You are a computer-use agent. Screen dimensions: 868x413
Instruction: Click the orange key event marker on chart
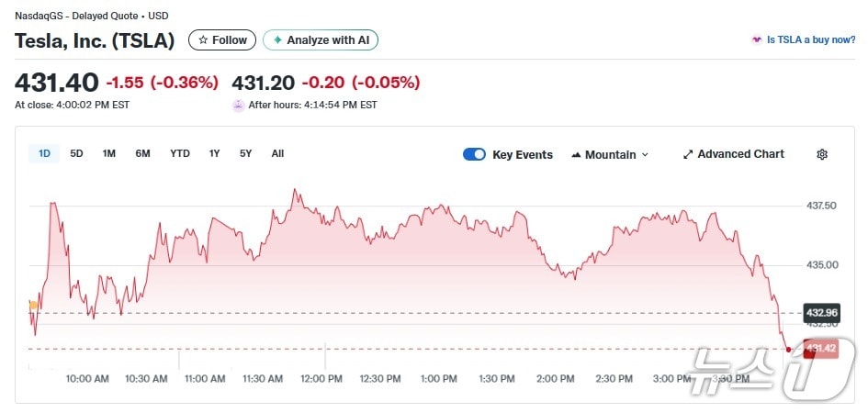coord(34,305)
